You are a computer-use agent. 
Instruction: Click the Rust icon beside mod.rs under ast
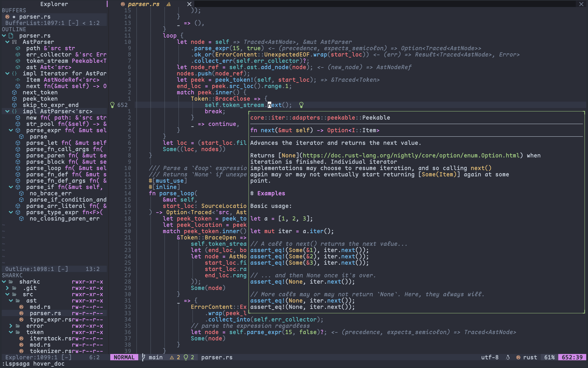pyautogui.click(x=21, y=307)
